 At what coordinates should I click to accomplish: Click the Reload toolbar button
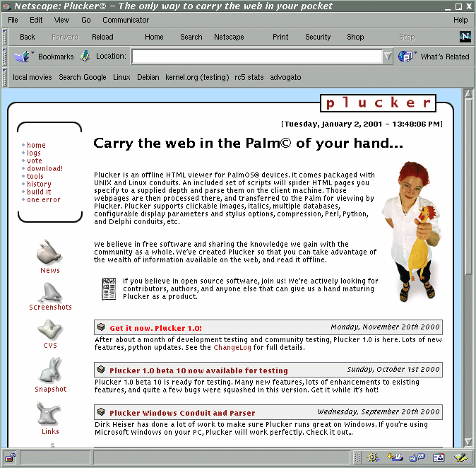point(102,37)
